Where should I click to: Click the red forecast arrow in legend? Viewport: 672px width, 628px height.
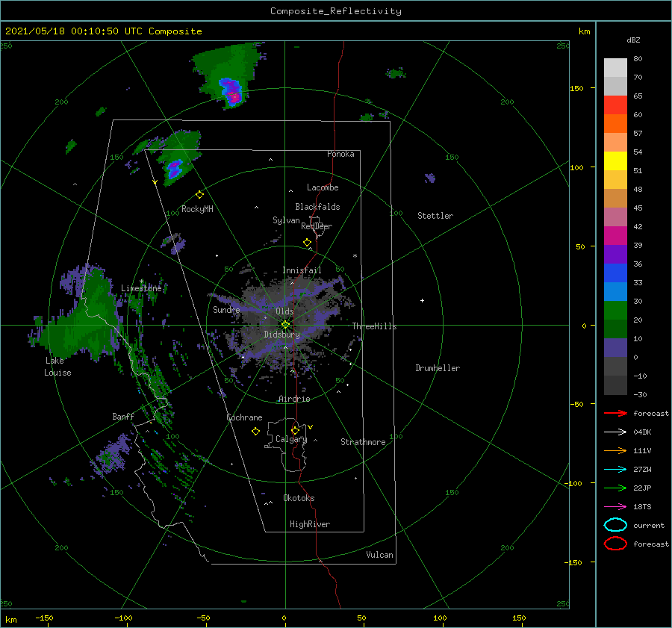[615, 413]
